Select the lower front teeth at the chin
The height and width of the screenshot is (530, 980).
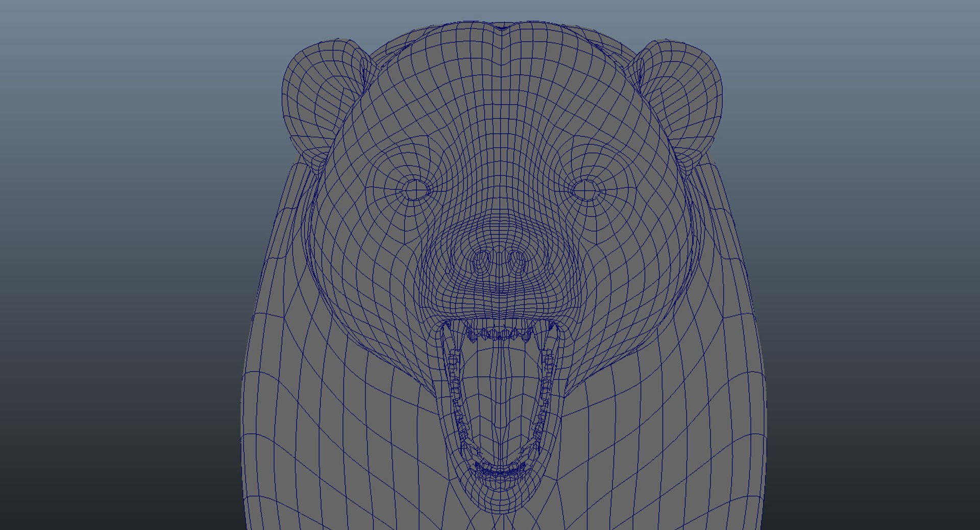[x=501, y=469]
